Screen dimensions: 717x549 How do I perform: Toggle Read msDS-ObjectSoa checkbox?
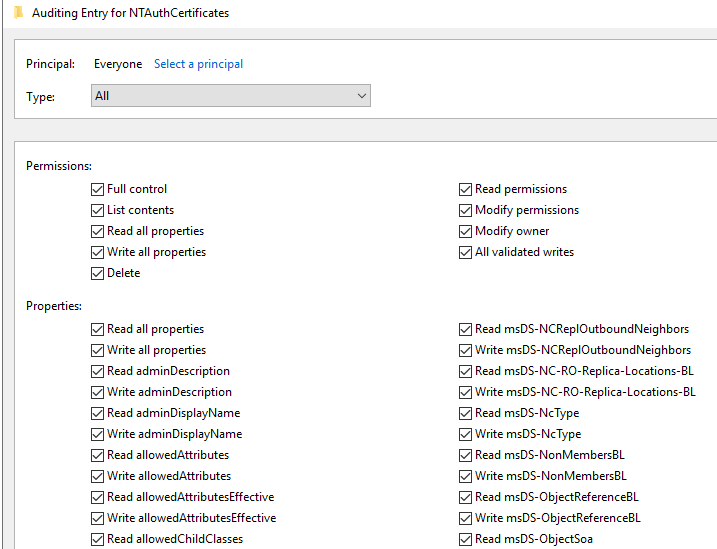465,539
